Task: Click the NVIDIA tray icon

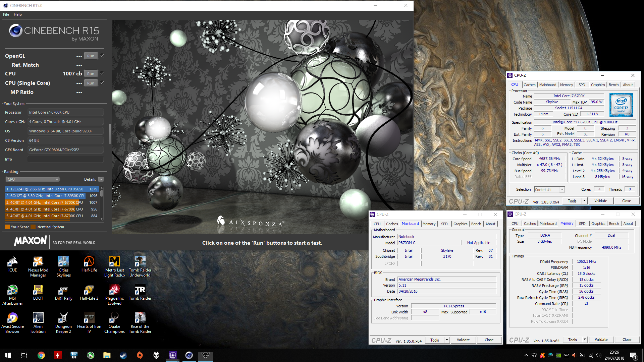Action: click(558, 355)
